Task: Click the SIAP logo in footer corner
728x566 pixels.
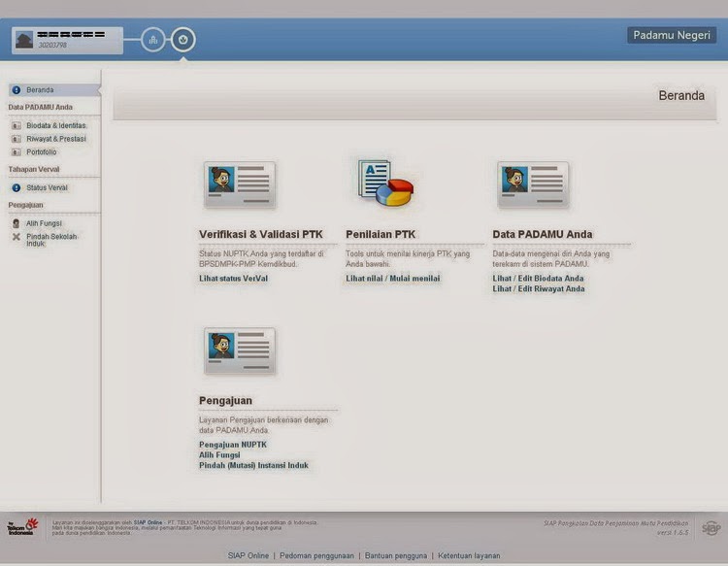Action: 711,528
